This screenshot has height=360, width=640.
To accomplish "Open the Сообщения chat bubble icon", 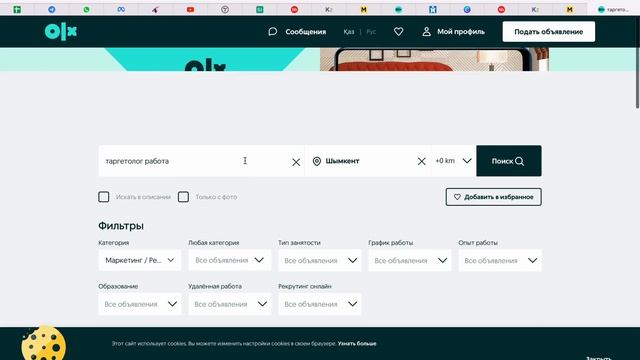I will 273,31.
